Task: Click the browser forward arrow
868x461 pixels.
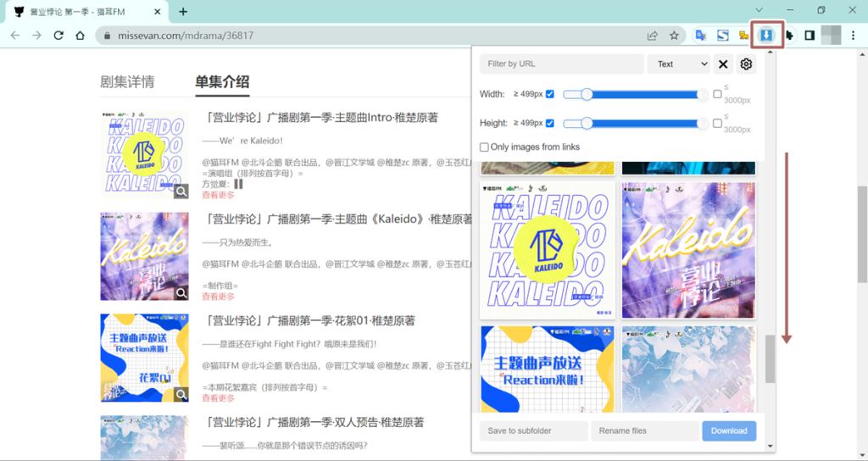Action: [x=36, y=36]
